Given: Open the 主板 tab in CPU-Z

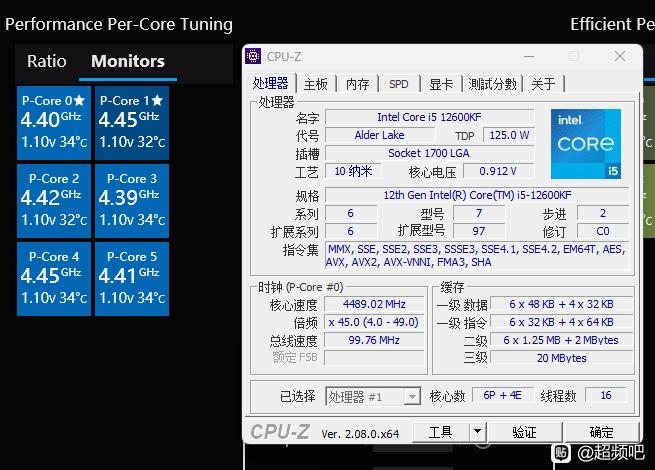Looking at the screenshot, I should coord(315,84).
